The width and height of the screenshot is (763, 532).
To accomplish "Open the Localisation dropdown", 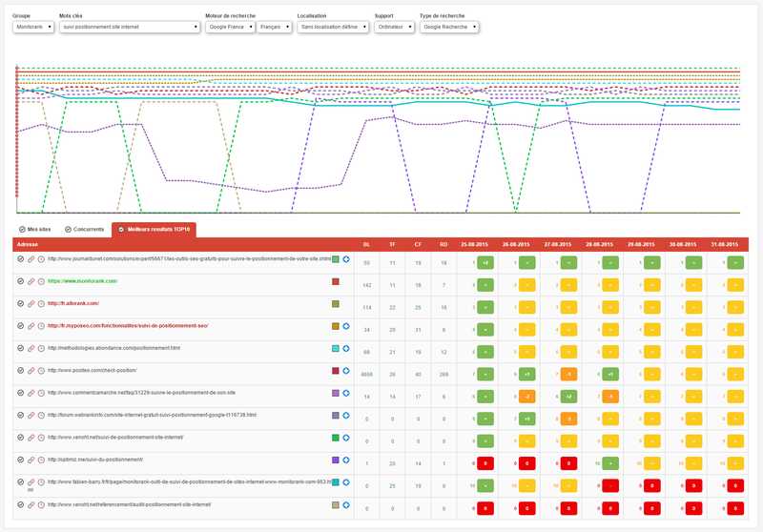I will click(333, 28).
